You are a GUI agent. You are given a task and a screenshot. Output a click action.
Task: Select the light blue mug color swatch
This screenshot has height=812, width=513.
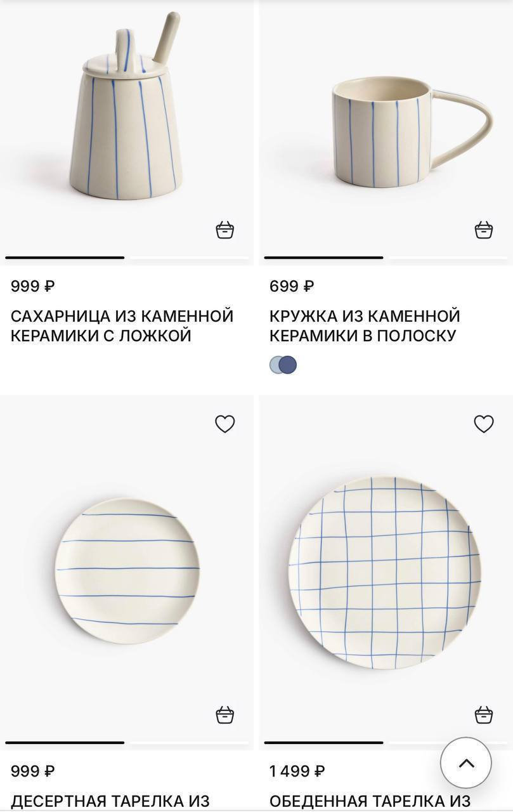[x=276, y=365]
